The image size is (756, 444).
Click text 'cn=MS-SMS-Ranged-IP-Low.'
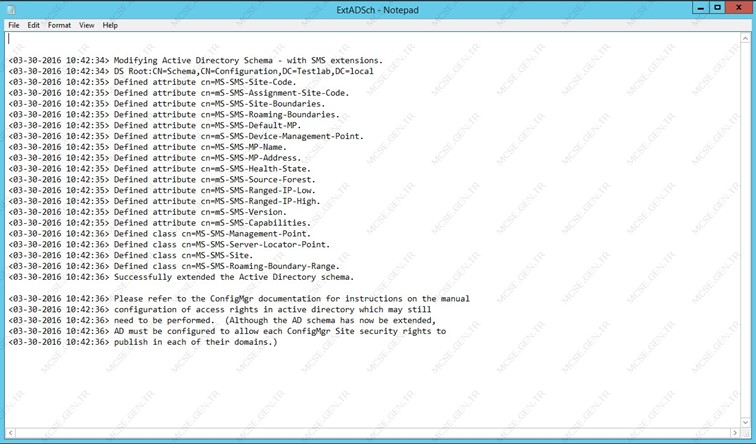258,190
